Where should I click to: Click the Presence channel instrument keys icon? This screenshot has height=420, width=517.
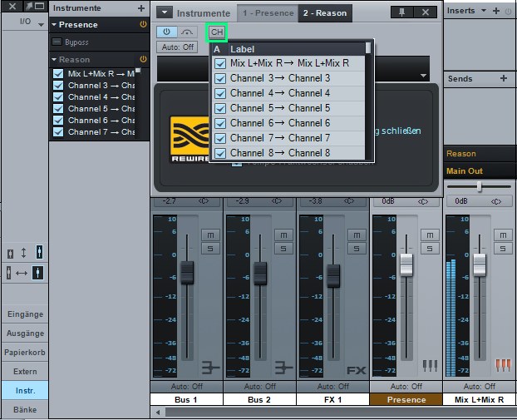[430, 366]
